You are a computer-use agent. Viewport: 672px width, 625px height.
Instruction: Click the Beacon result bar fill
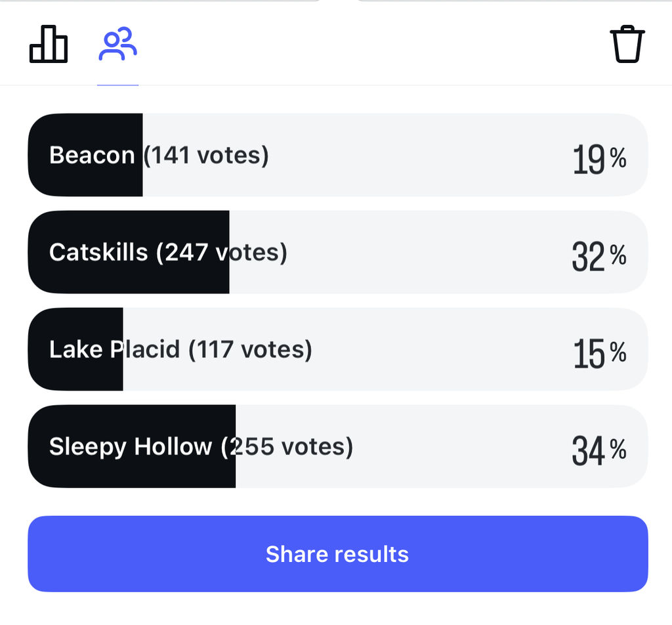[85, 155]
